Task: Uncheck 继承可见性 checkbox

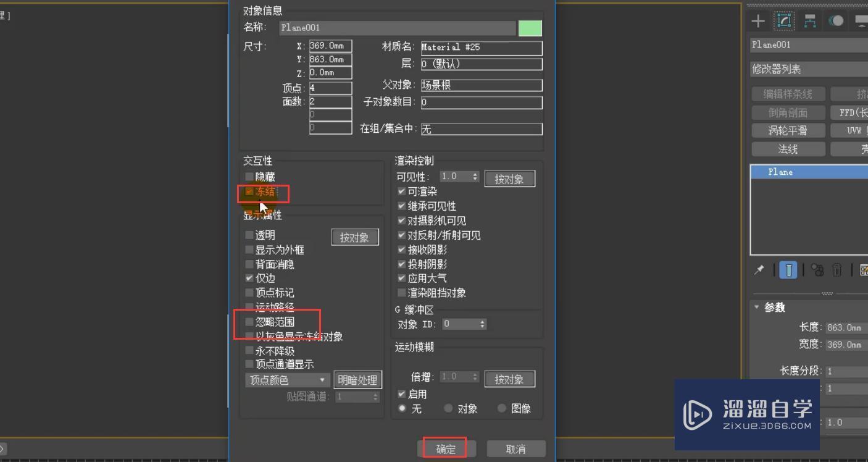Action: click(402, 206)
